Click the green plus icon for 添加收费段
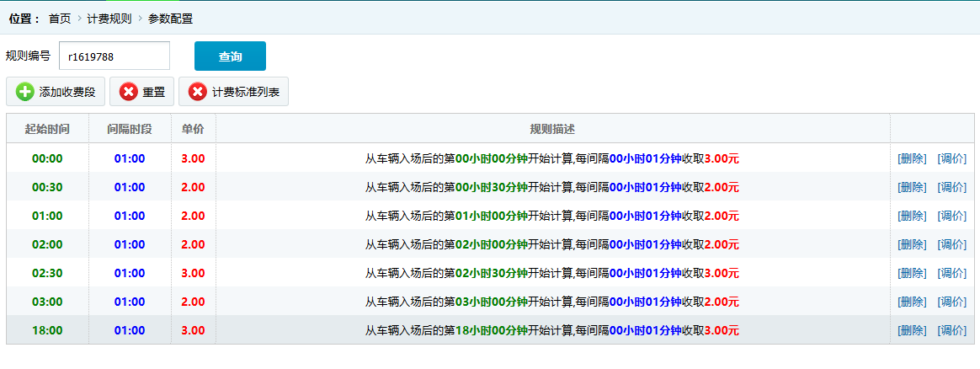Image resolution: width=980 pixels, height=369 pixels. click(25, 92)
